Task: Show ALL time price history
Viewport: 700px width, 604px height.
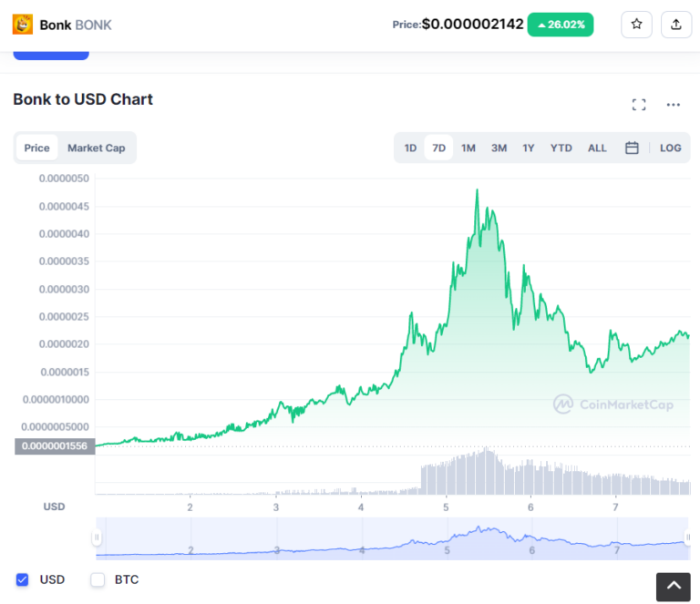Action: click(x=597, y=148)
